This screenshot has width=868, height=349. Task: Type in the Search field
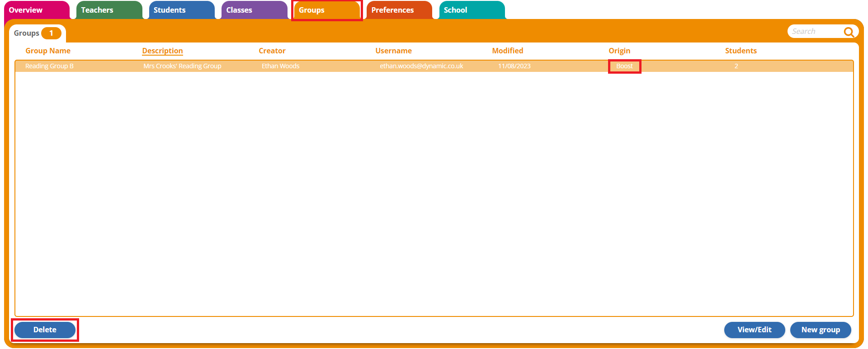[814, 32]
